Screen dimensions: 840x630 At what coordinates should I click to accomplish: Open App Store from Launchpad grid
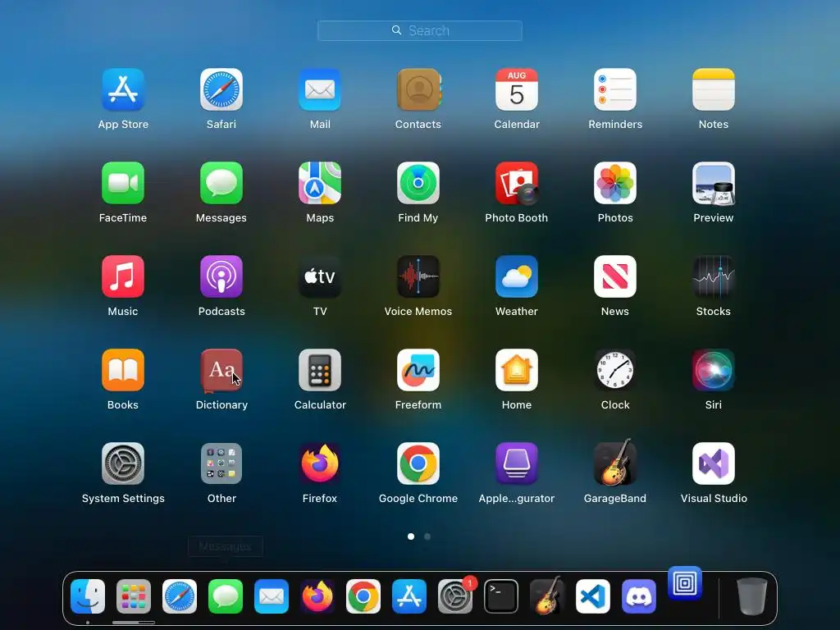point(123,89)
